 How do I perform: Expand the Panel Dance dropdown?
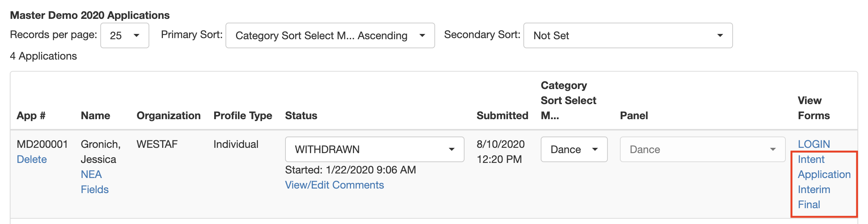click(x=702, y=149)
